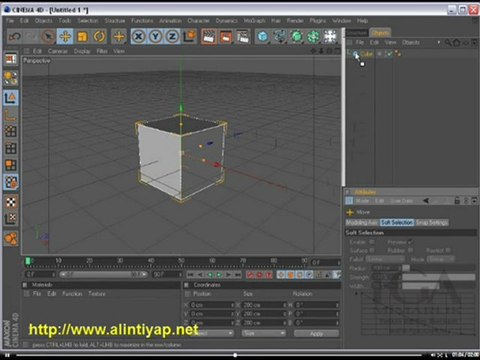
Task: Switch to the Snap Settings tab
Action: pos(432,222)
